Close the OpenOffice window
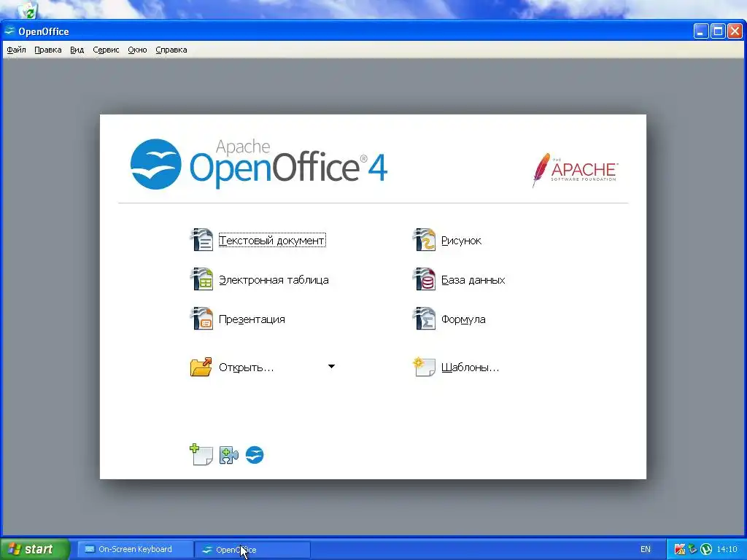Viewport: 747px width, 560px height. coord(735,31)
